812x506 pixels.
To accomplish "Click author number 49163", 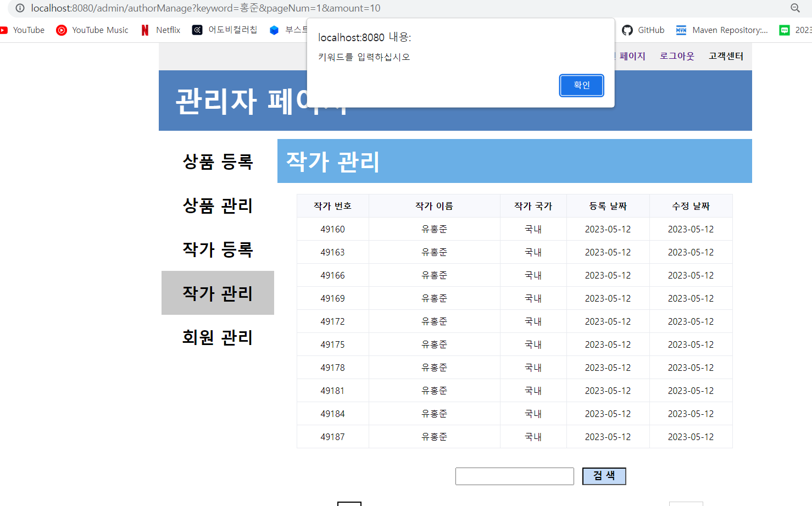I will click(333, 252).
